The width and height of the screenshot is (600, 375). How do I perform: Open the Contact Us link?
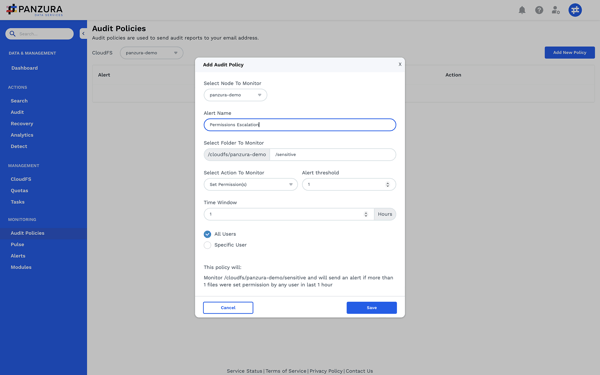pos(359,371)
